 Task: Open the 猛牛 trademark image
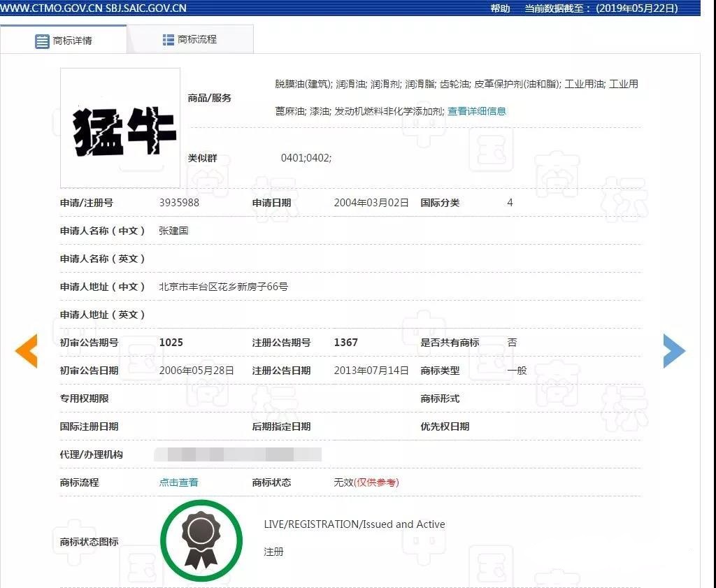(120, 129)
